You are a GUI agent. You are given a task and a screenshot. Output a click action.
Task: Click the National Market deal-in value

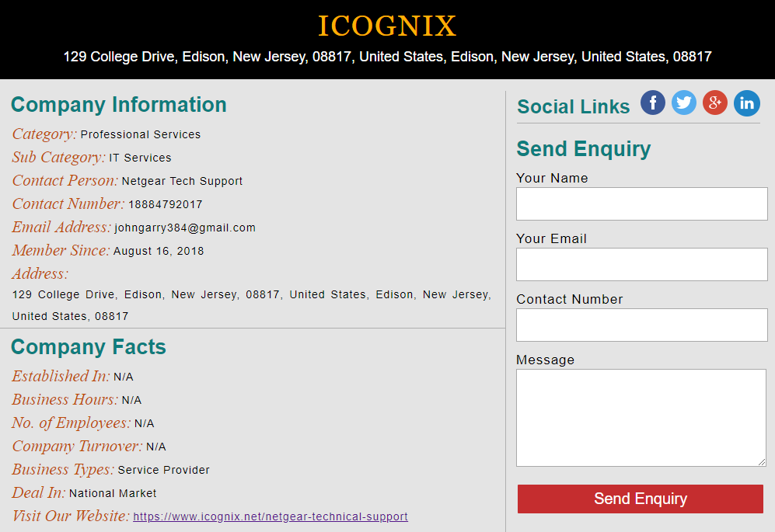point(113,493)
